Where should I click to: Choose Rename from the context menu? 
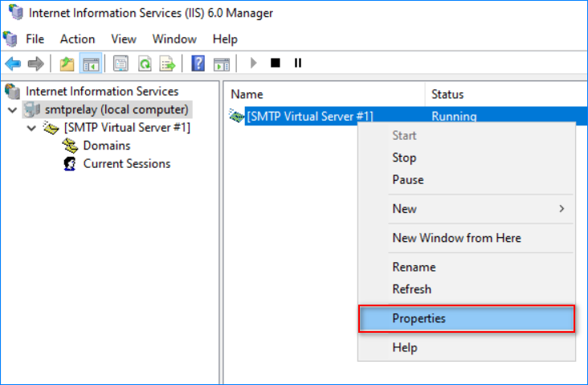pos(467,267)
